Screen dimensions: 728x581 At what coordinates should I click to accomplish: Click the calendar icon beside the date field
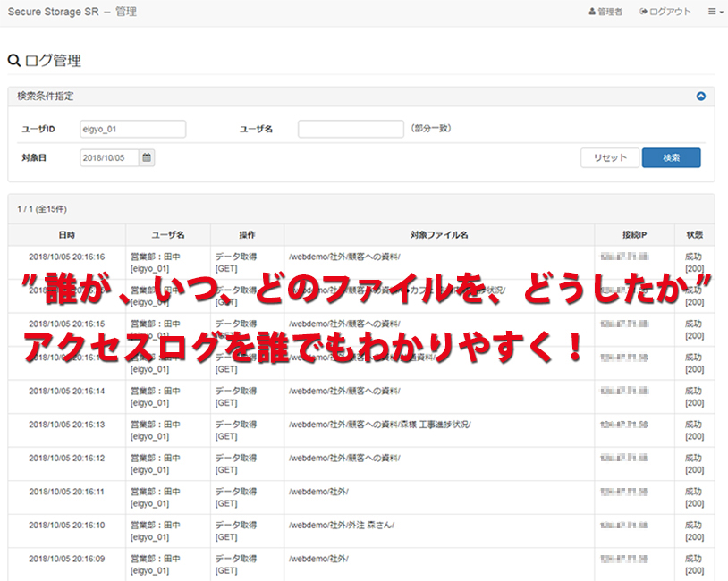pos(147,157)
